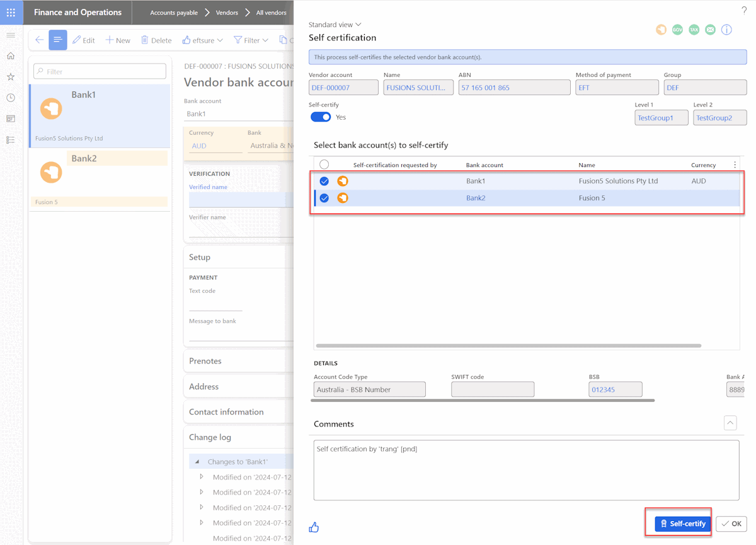Open Accounts payable breadcrumb
The image size is (756, 545).
point(174,13)
